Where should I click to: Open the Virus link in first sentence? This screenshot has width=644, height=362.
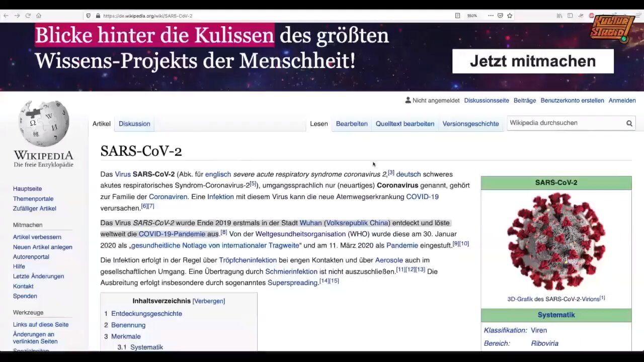point(123,174)
